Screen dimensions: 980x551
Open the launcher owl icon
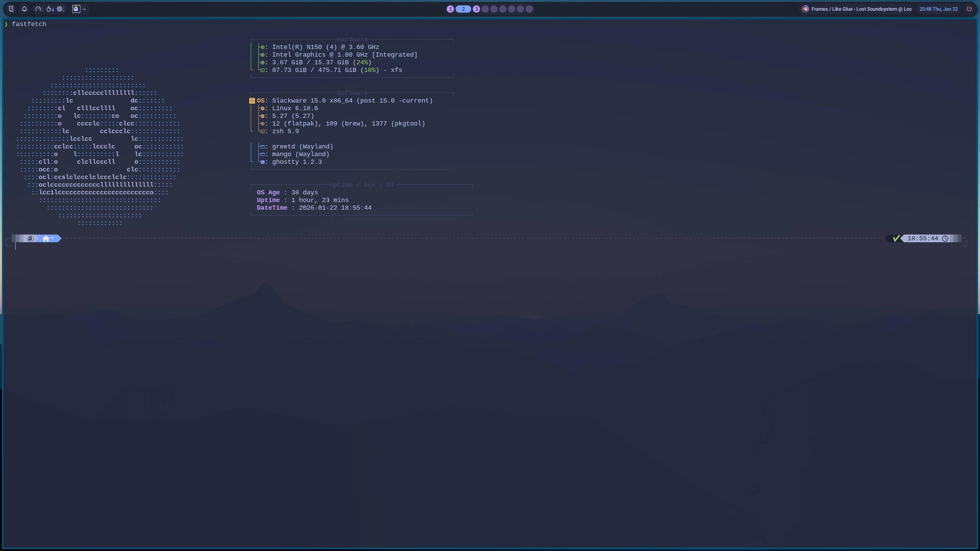[x=11, y=9]
